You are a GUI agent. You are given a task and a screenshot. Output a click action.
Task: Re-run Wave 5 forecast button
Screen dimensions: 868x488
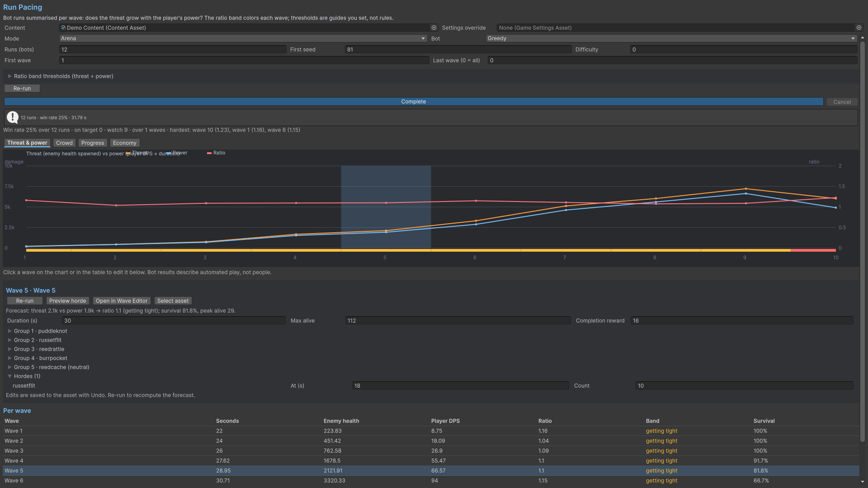pos(25,301)
